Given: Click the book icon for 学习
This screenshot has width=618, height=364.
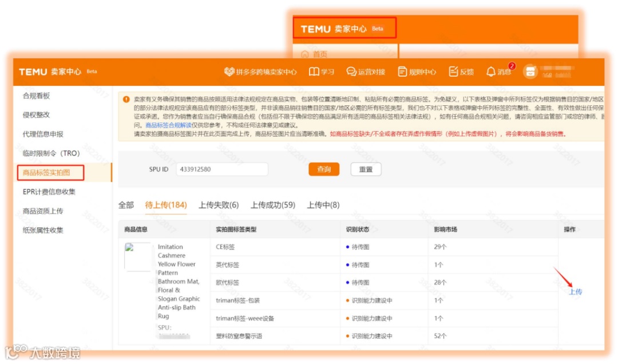Looking at the screenshot, I should pyautogui.click(x=314, y=72).
